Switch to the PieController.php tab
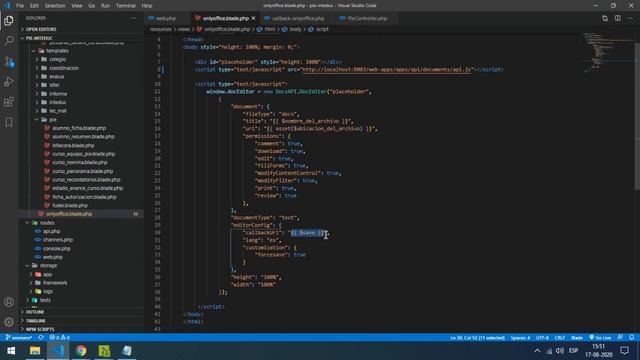This screenshot has width=640, height=360. click(x=367, y=18)
